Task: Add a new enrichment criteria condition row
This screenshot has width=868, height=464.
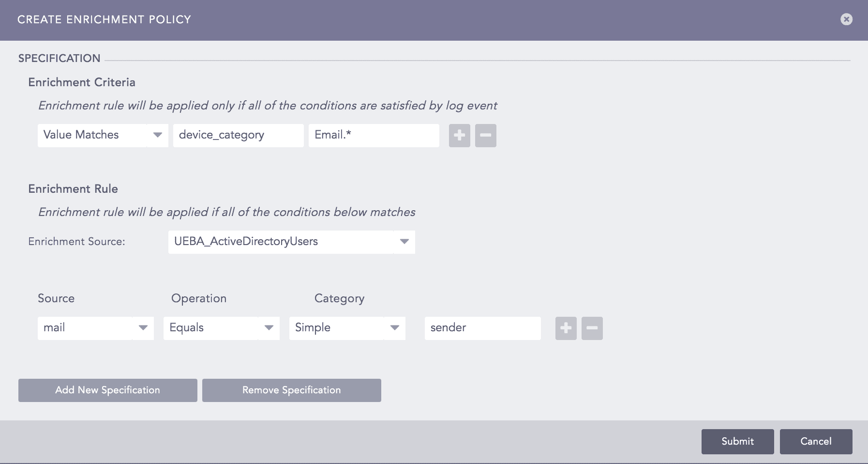Action: coord(459,136)
